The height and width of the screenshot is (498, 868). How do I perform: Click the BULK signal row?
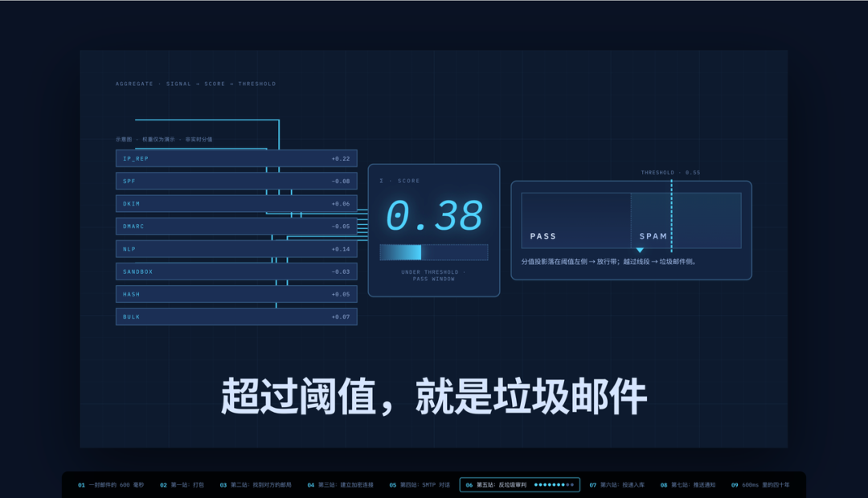[x=236, y=317]
